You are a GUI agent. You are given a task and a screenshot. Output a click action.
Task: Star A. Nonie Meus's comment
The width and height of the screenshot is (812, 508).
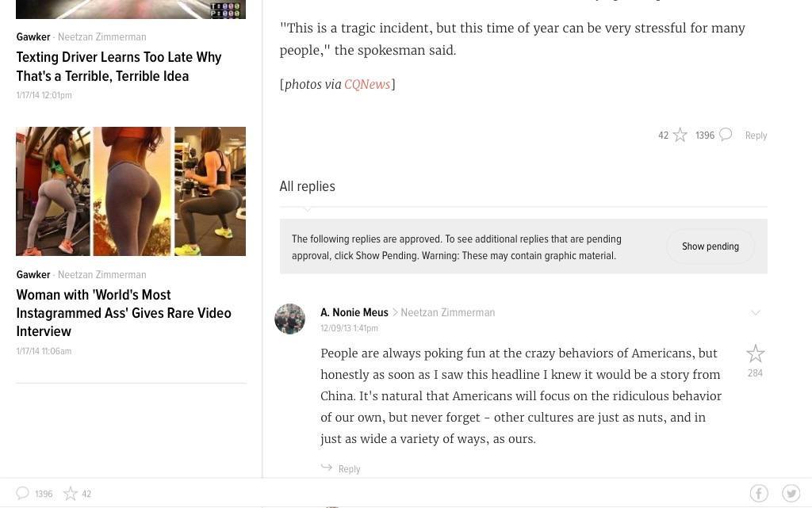coord(755,353)
